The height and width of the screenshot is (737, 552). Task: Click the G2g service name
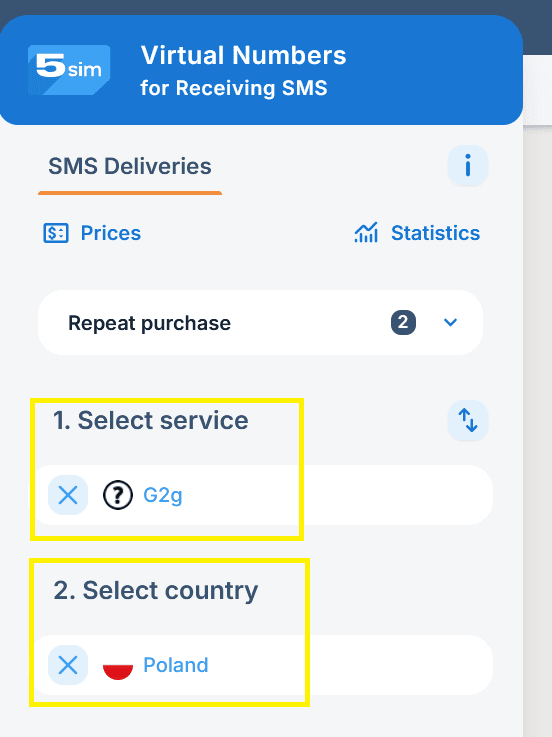coord(163,495)
